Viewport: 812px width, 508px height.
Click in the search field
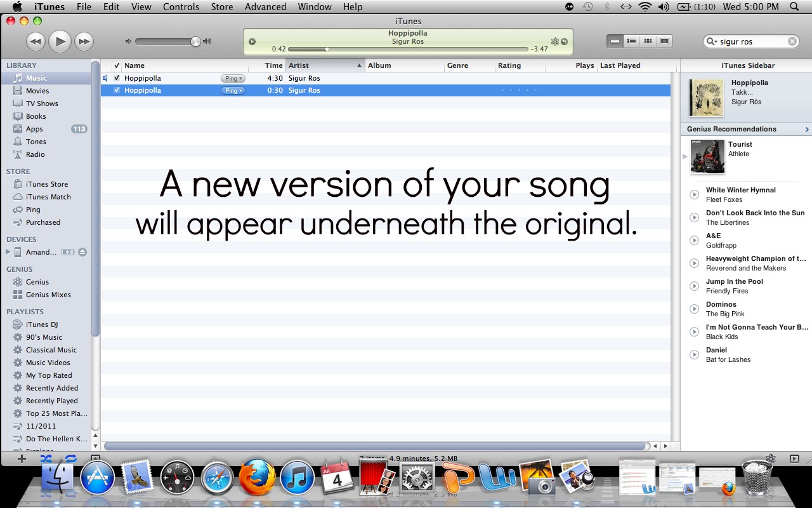(x=752, y=41)
